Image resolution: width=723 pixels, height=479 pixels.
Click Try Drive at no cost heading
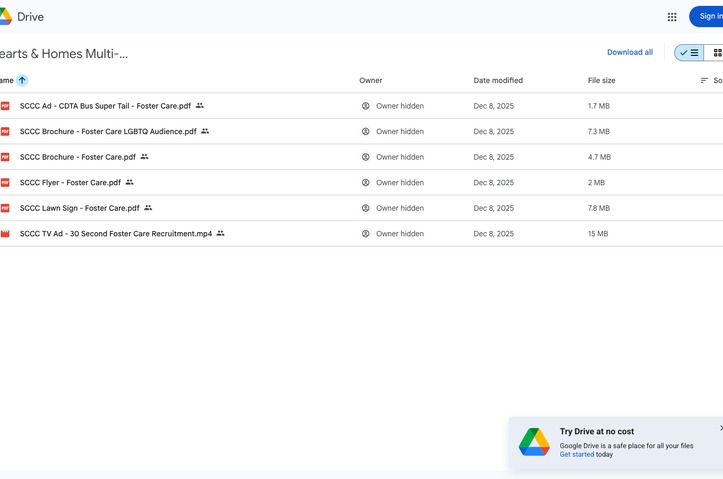click(x=597, y=432)
